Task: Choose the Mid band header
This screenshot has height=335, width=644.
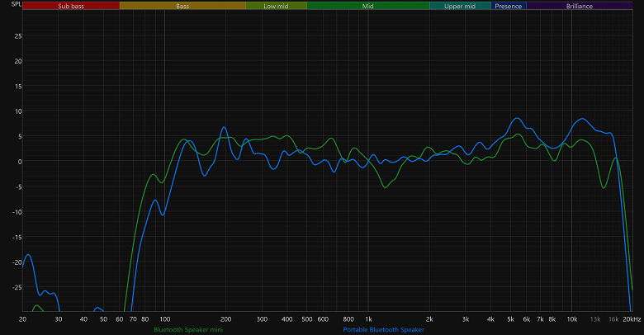Action: (368, 6)
